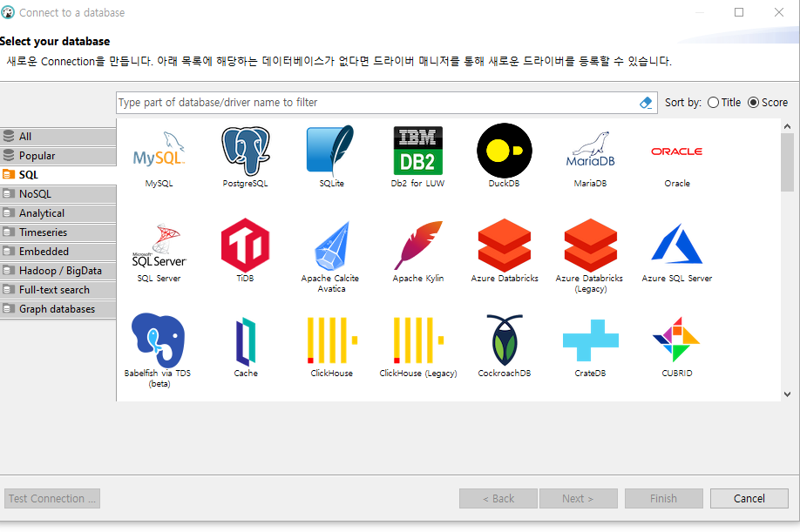
Task: Pick the Apache Kylin feather icon
Action: pyautogui.click(x=417, y=246)
